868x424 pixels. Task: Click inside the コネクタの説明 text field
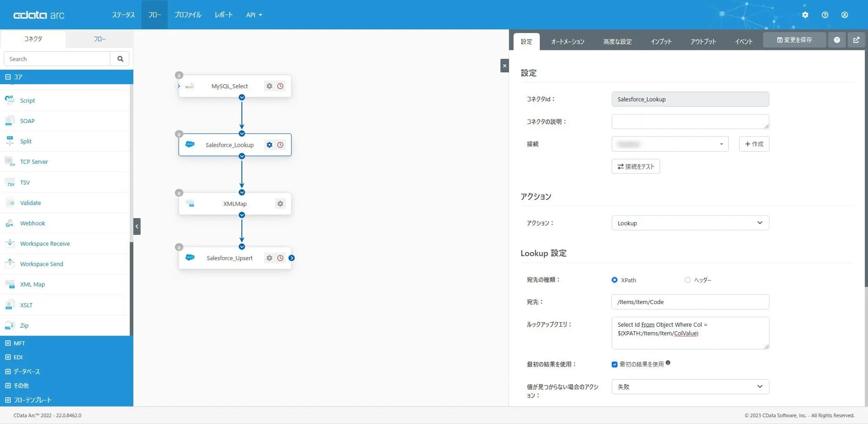coord(689,121)
